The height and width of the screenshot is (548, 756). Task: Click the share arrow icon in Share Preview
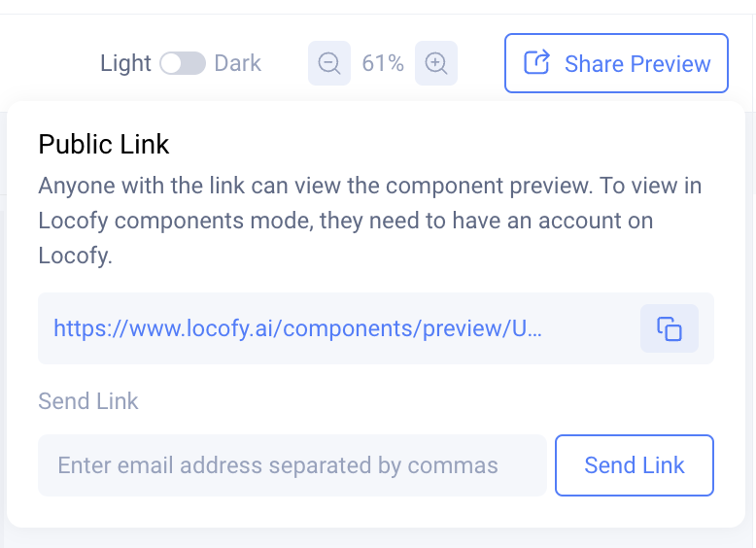tap(536, 64)
